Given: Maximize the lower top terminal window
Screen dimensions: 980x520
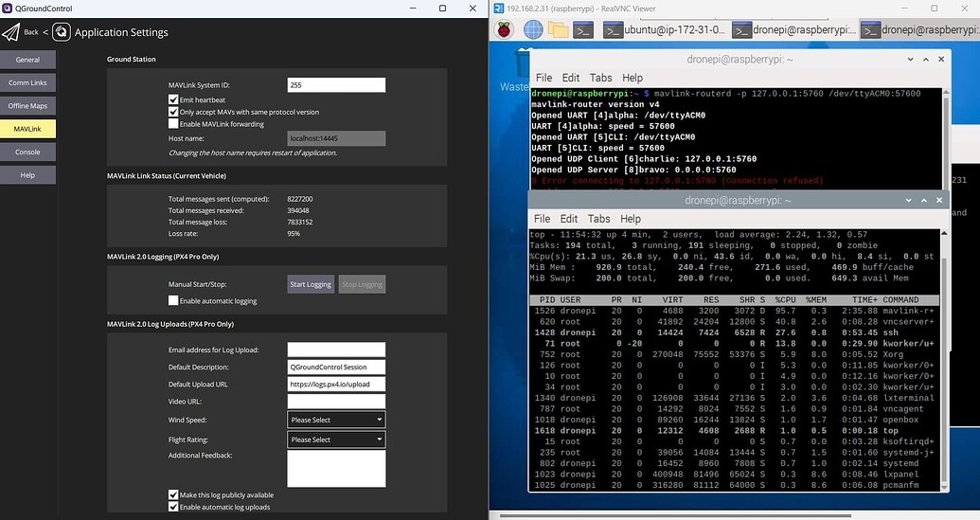Looking at the screenshot, I should click(x=924, y=201).
